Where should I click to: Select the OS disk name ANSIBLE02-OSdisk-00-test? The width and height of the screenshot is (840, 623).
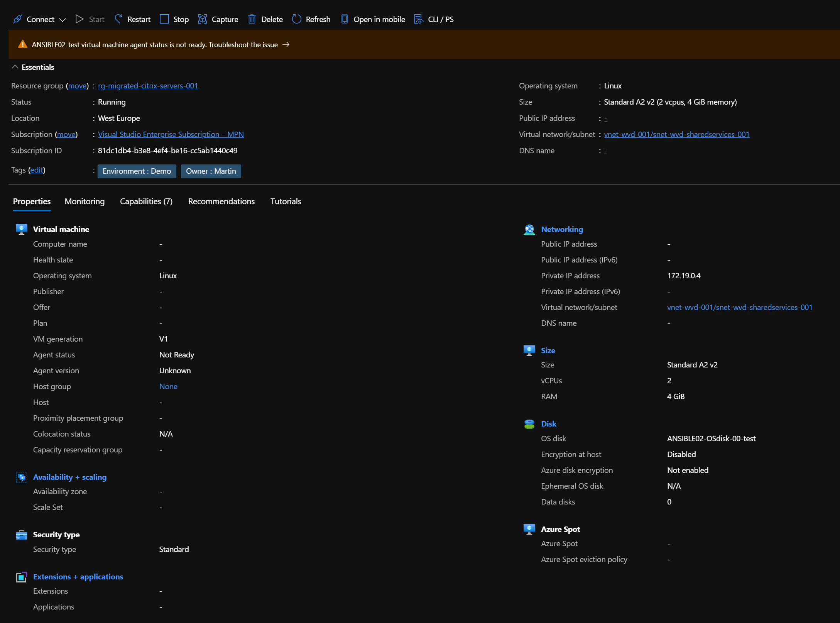711,438
